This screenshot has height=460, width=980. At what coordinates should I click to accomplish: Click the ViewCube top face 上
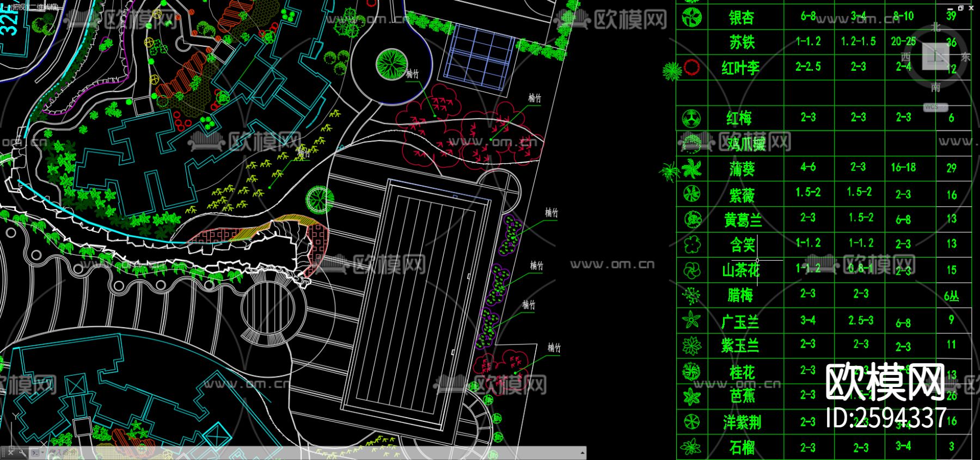pyautogui.click(x=936, y=57)
